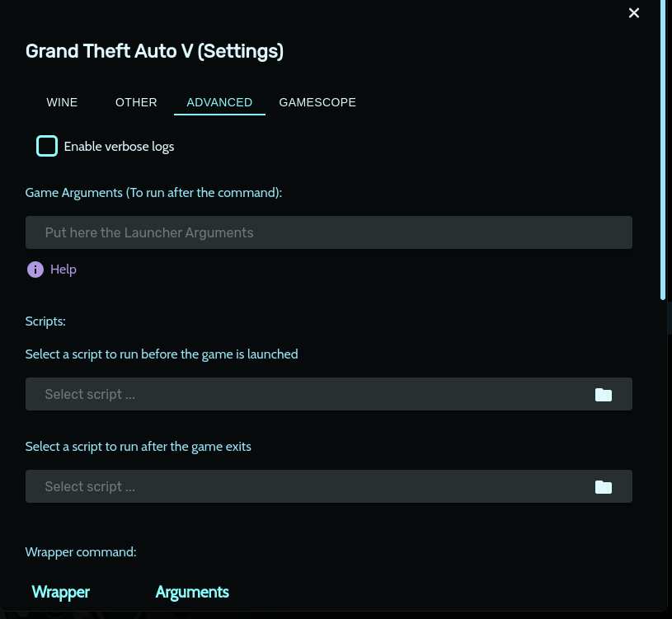This screenshot has height=619, width=672.
Task: Open the Help link under Game Arguments
Action: [63, 270]
